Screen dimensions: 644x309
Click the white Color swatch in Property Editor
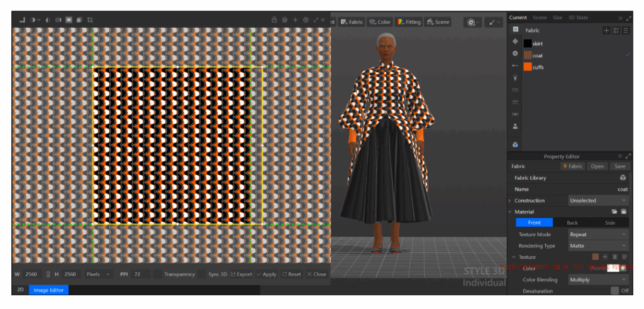(x=613, y=268)
